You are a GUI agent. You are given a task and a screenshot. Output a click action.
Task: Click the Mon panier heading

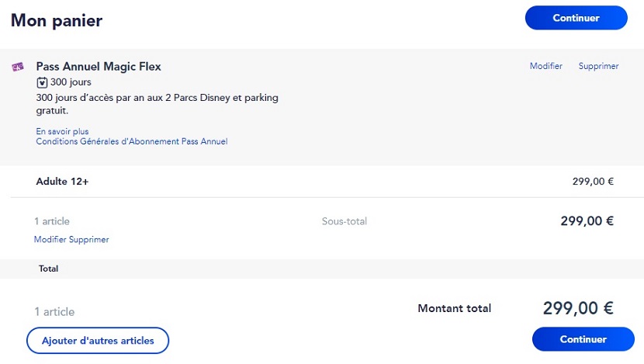(57, 20)
